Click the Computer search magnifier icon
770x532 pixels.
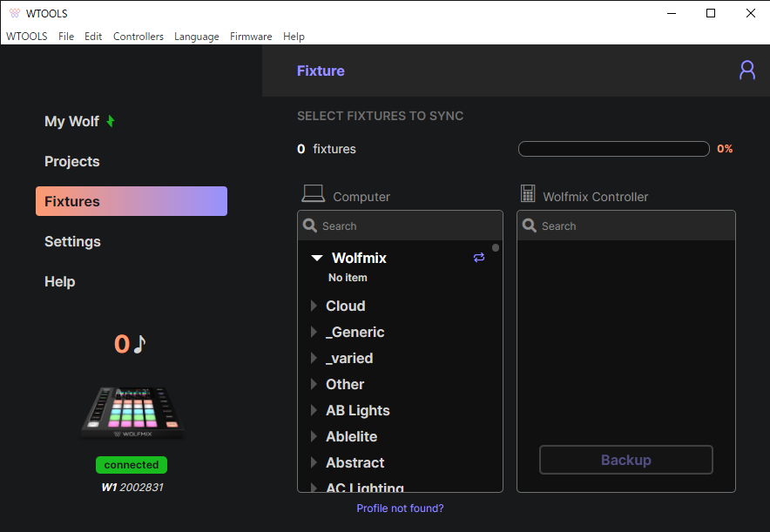click(x=310, y=226)
